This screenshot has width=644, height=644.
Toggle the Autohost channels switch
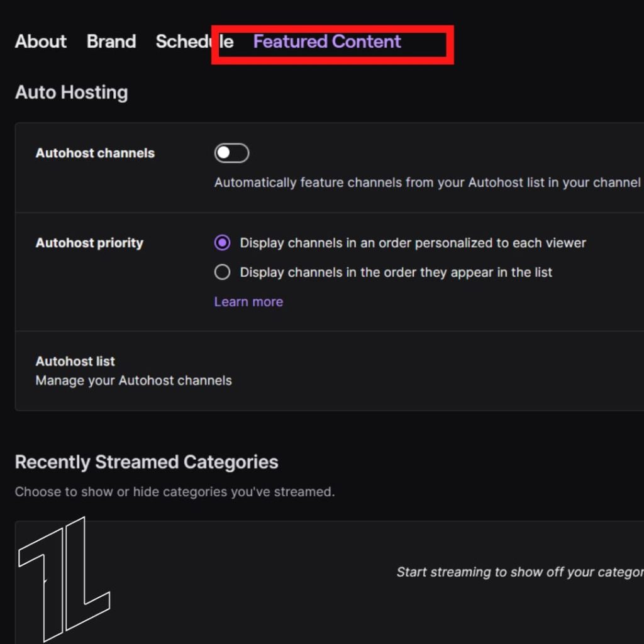pos(231,153)
